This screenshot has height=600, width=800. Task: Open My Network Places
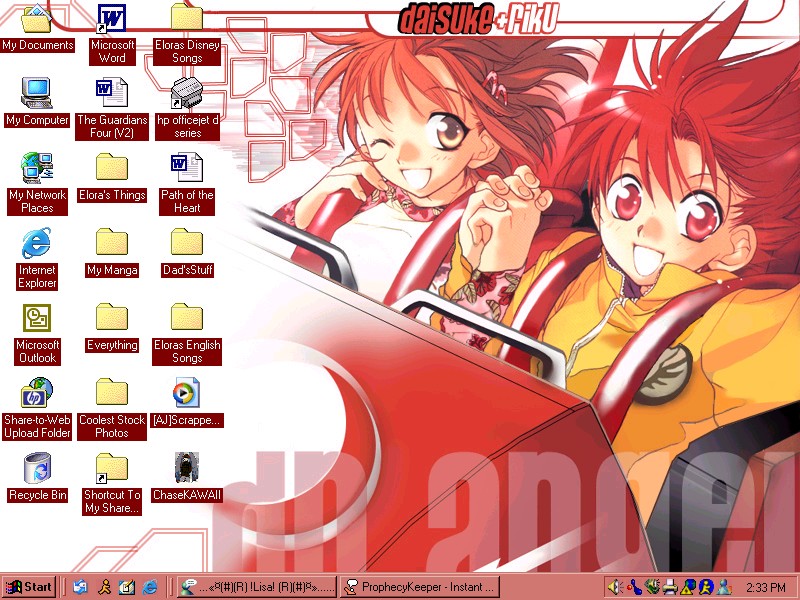click(37, 168)
